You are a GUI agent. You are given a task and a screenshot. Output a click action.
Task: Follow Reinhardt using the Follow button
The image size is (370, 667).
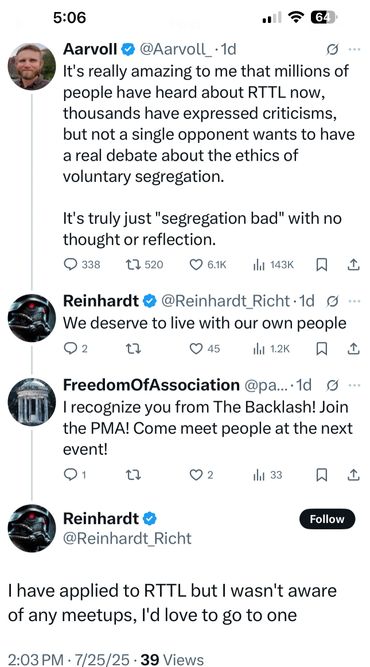coord(327,519)
